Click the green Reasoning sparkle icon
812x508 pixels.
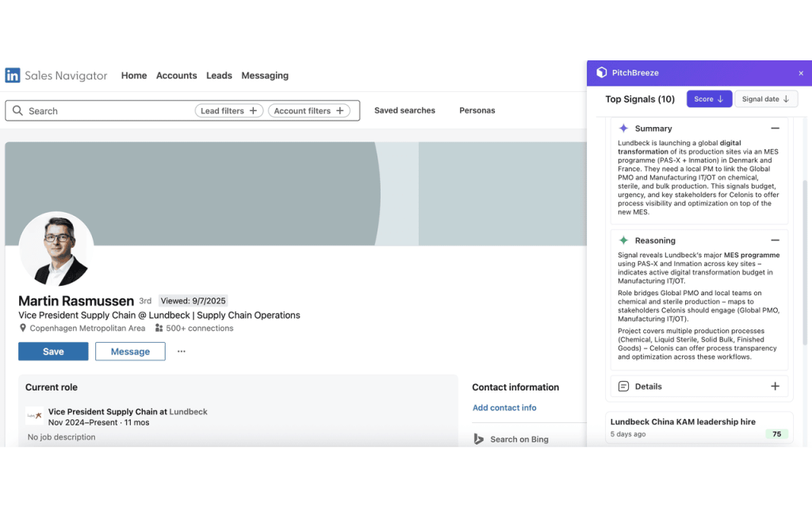point(623,240)
